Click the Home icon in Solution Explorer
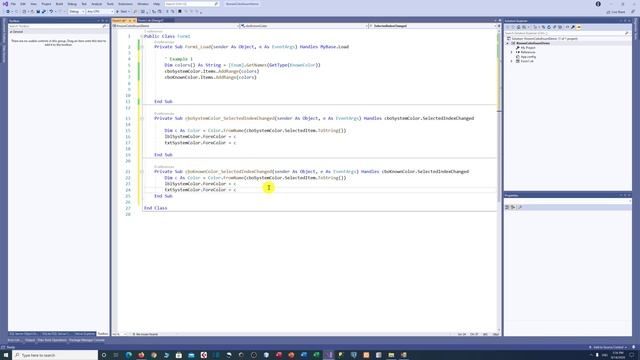This screenshot has height=360, width=640. click(x=518, y=27)
